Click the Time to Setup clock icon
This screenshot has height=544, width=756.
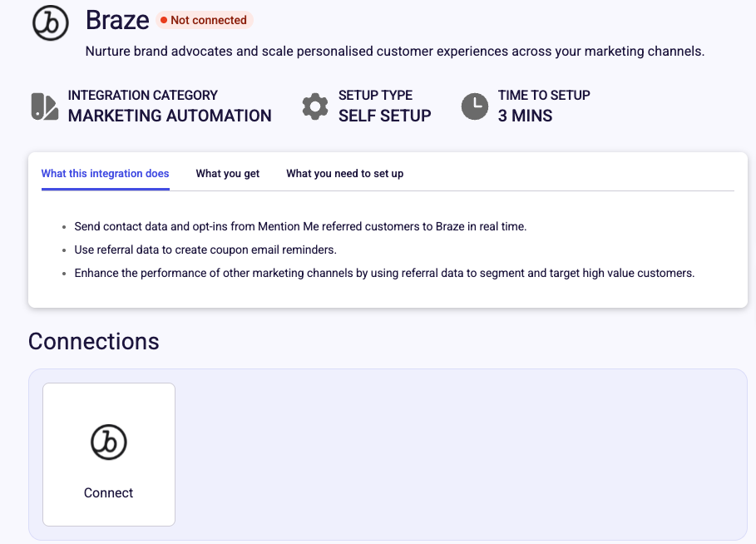click(475, 106)
